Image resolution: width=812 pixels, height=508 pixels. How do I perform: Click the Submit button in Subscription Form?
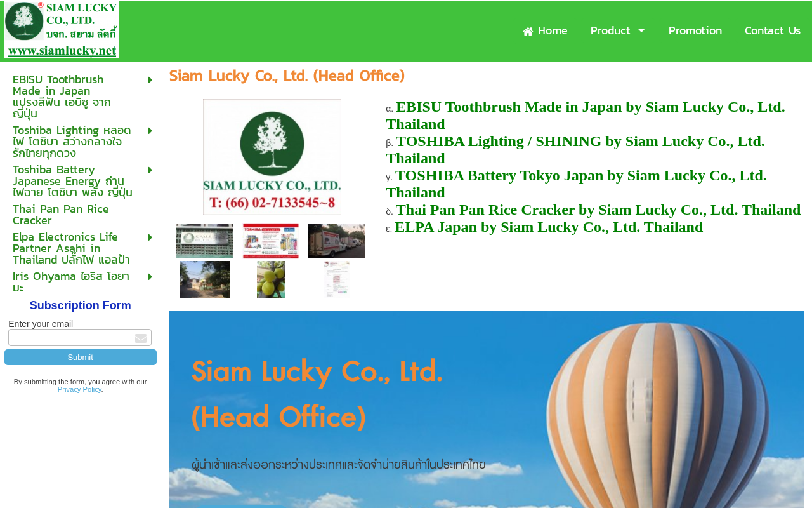coord(81,358)
